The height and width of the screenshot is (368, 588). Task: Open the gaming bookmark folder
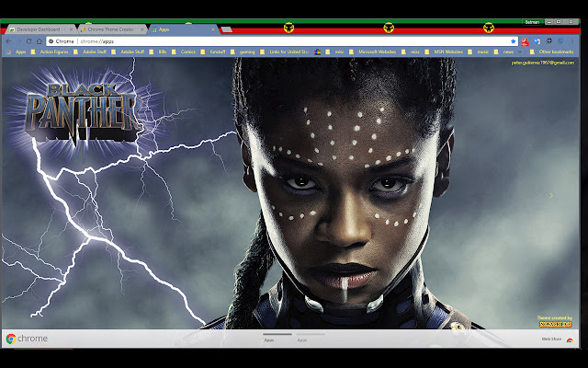(243, 52)
